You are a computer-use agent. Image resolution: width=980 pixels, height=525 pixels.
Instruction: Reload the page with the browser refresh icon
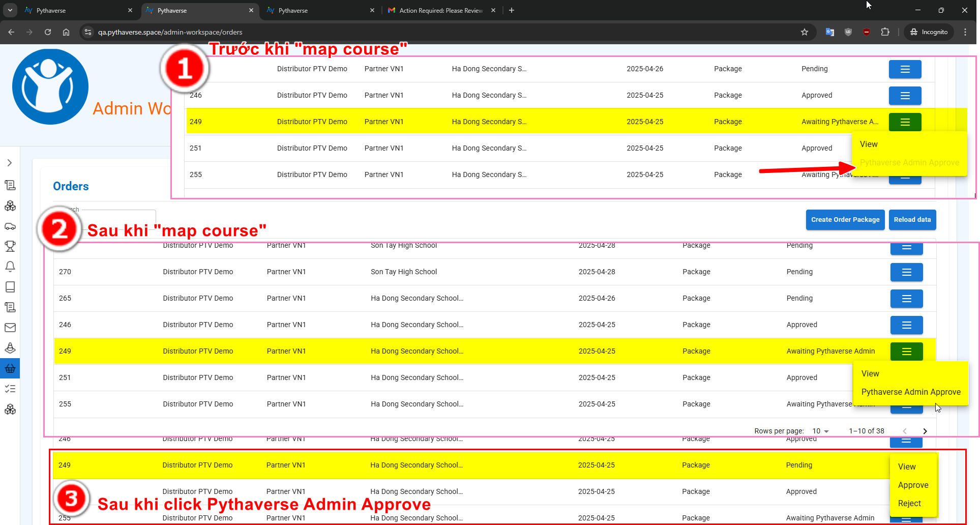pos(48,32)
